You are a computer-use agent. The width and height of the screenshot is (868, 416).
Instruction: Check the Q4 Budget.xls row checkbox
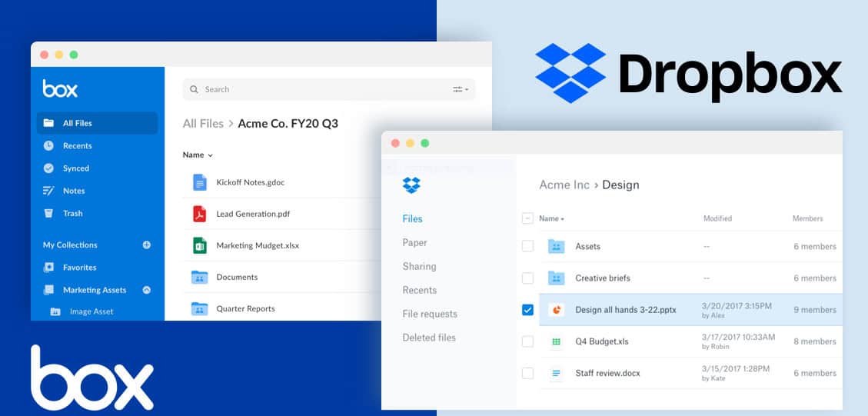(x=527, y=341)
